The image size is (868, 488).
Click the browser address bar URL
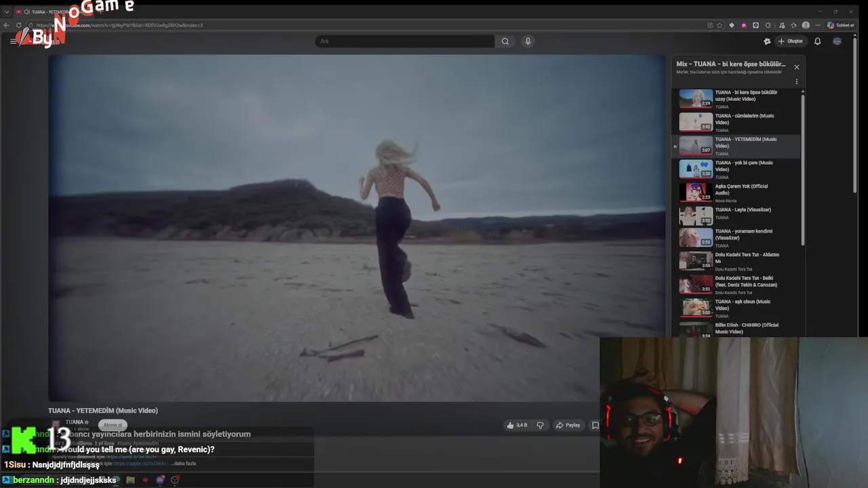(x=119, y=25)
